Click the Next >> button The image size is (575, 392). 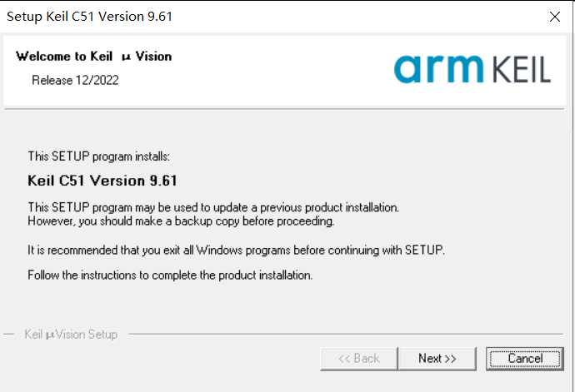(x=437, y=359)
